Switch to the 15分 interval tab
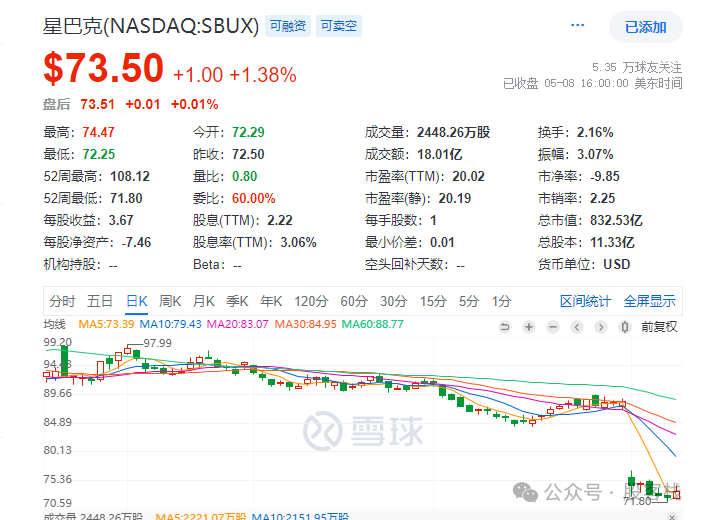Screen dimensions: 704x520 click(x=433, y=301)
